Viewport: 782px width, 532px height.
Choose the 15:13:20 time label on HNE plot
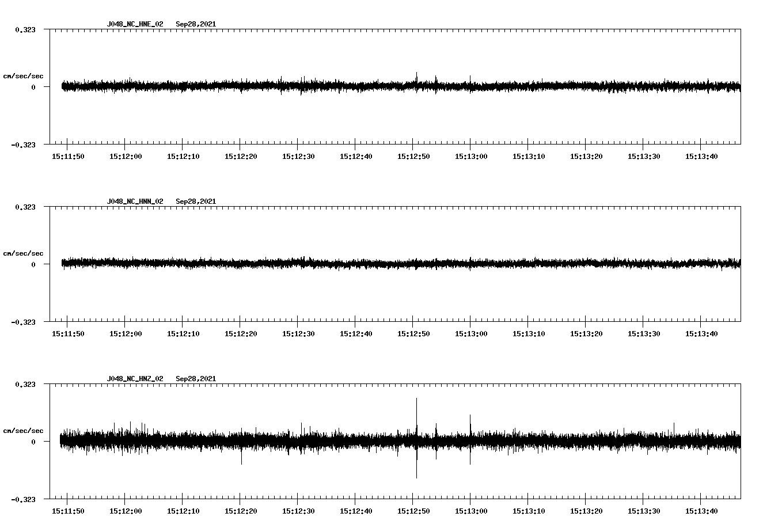tap(586, 157)
